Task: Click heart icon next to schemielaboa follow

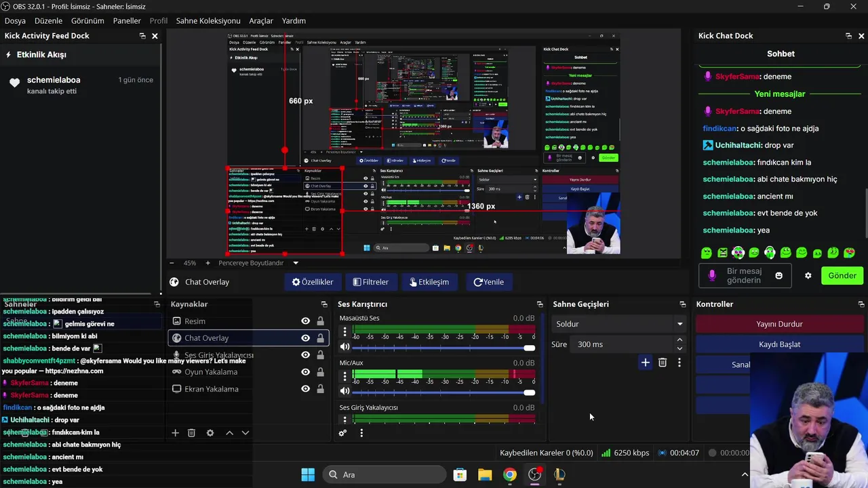Action: 14,83
